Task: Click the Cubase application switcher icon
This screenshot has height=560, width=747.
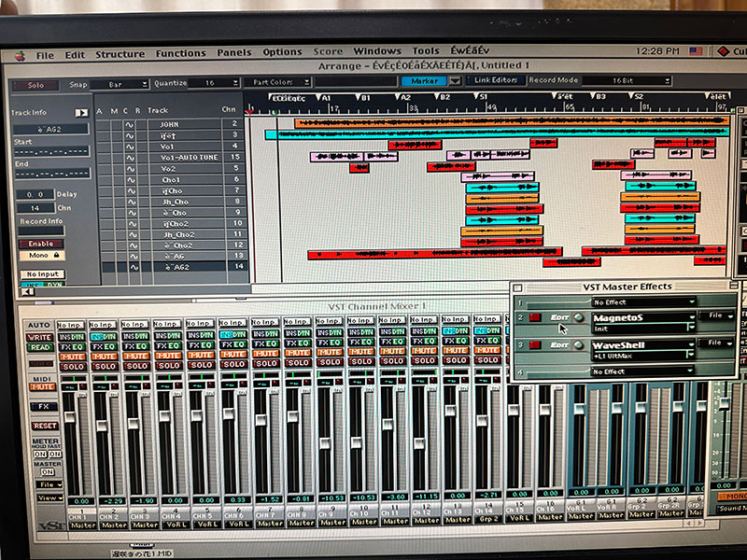Action: [723, 51]
